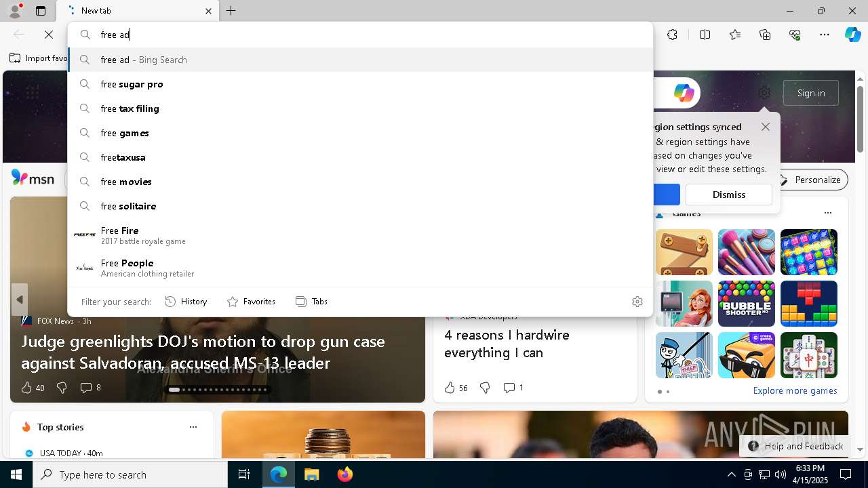868x488 pixels.
Task: Choose 'free tax filing' suggestion
Action: tap(360, 108)
